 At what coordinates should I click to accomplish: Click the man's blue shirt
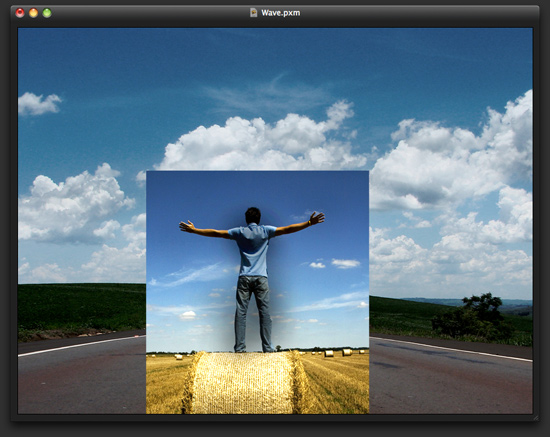[x=253, y=250]
